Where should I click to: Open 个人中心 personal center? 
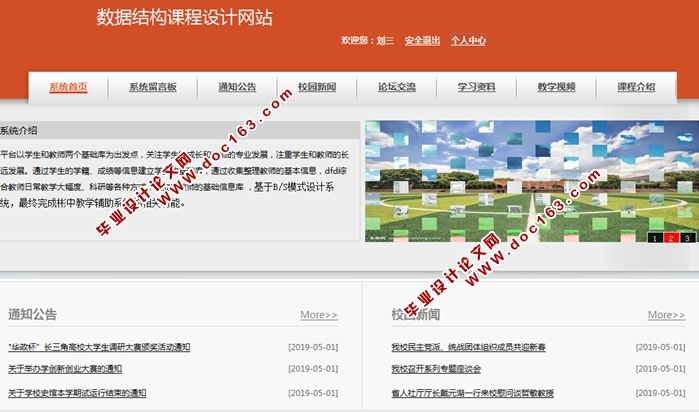point(468,41)
